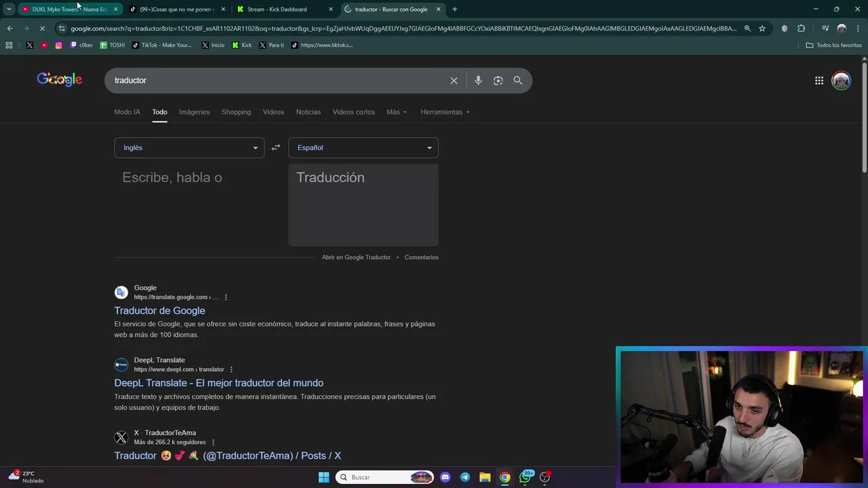Viewport: 868px width, 488px height.
Task: Click the Google search input field
Action: pos(278,81)
